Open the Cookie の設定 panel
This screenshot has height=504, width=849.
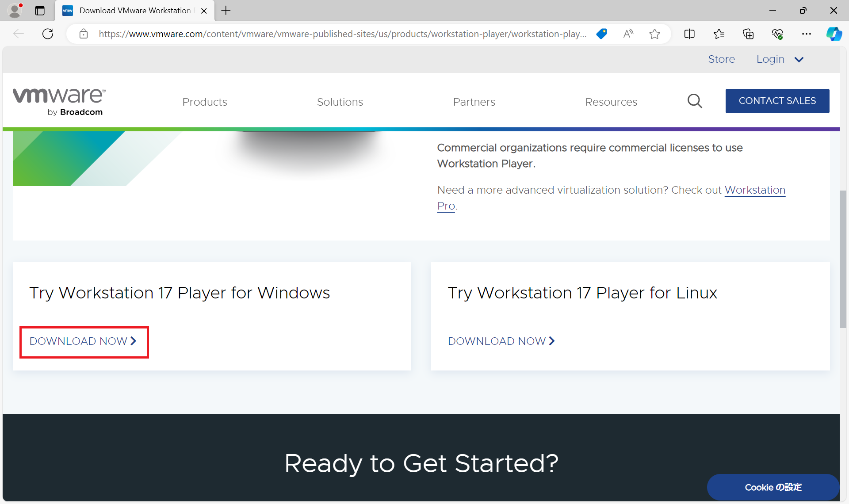click(x=773, y=487)
